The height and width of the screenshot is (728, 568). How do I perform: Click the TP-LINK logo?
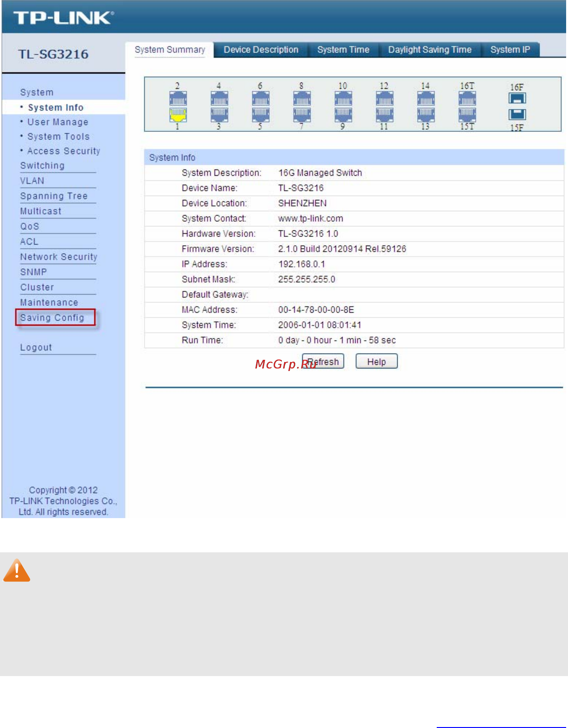pos(64,18)
